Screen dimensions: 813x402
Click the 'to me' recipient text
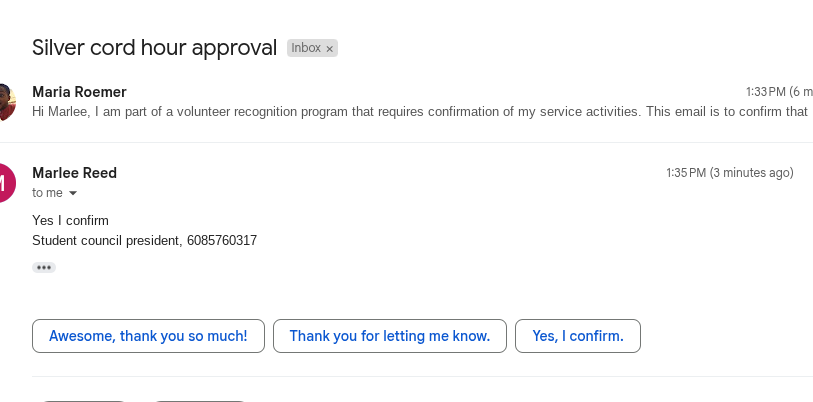click(x=47, y=193)
